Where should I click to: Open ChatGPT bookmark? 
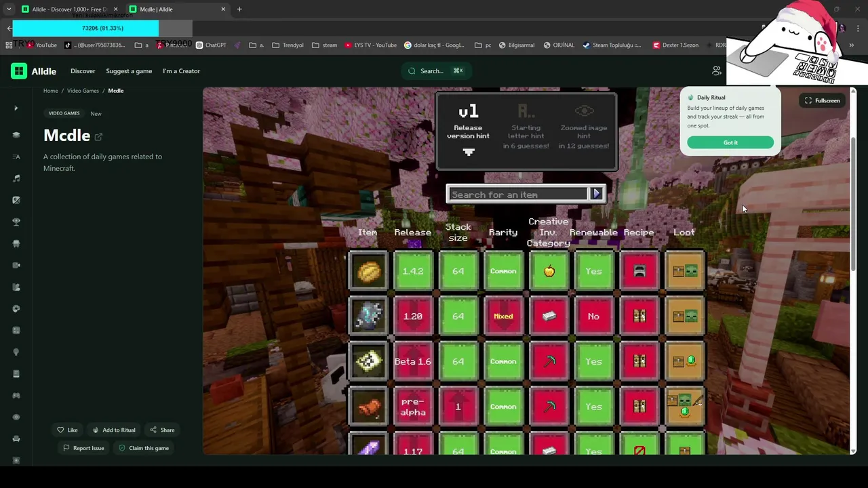click(x=211, y=45)
